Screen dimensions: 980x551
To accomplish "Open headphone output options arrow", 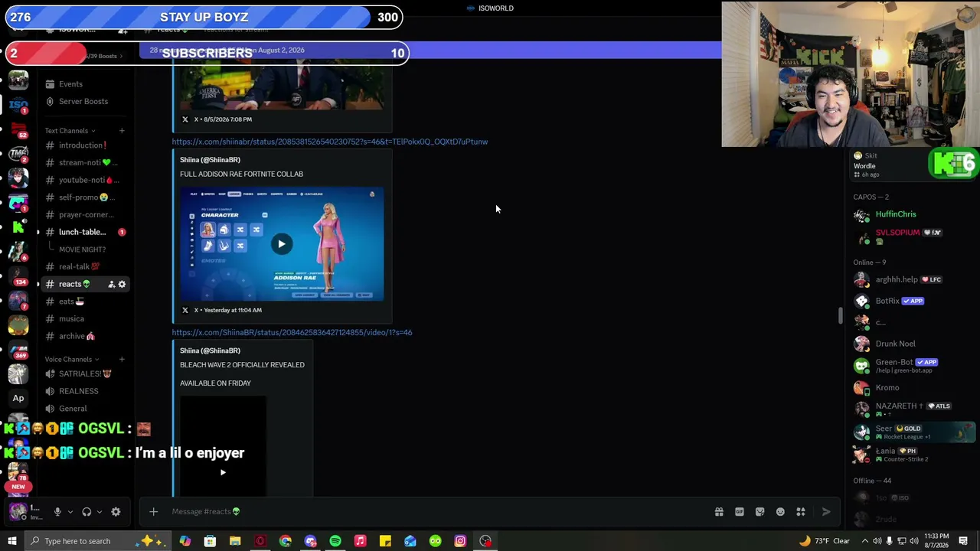I will (x=100, y=512).
